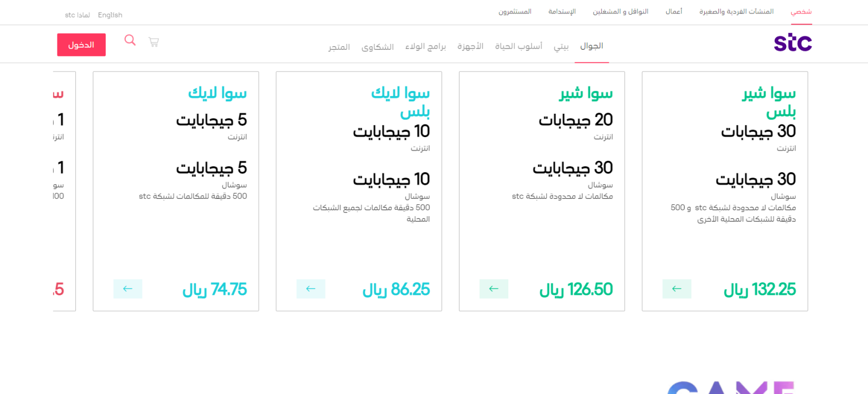Click the 132.25 ريال price
This screenshot has width=868, height=394.
(x=759, y=289)
